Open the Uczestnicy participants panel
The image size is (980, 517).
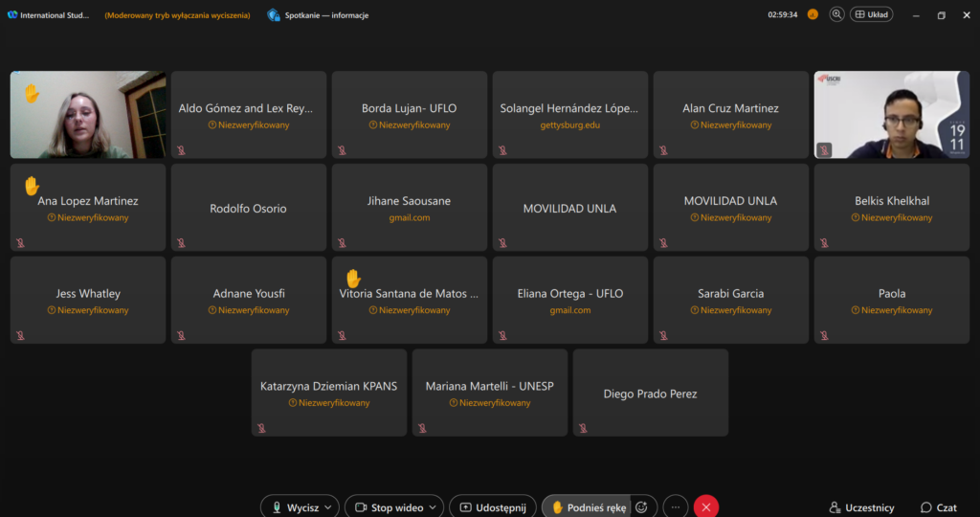click(x=861, y=507)
